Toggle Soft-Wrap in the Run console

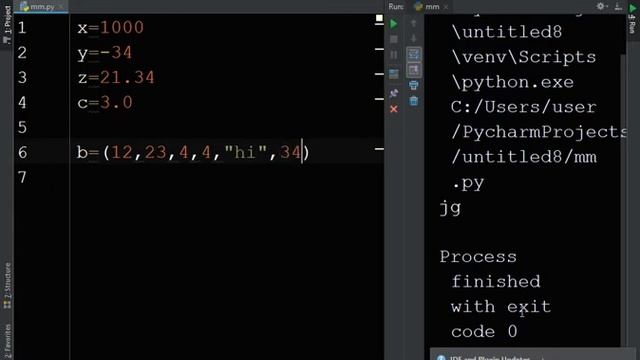(413, 54)
